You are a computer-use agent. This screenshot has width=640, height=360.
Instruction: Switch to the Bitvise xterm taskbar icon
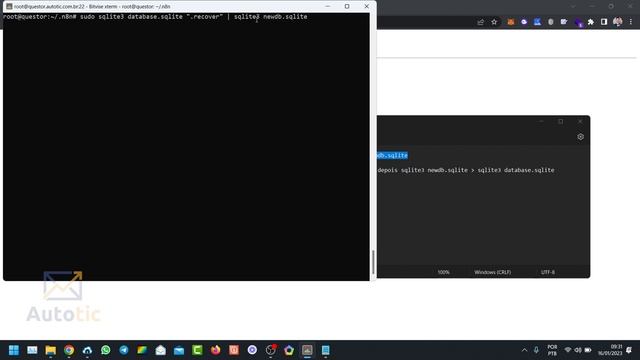coord(307,350)
